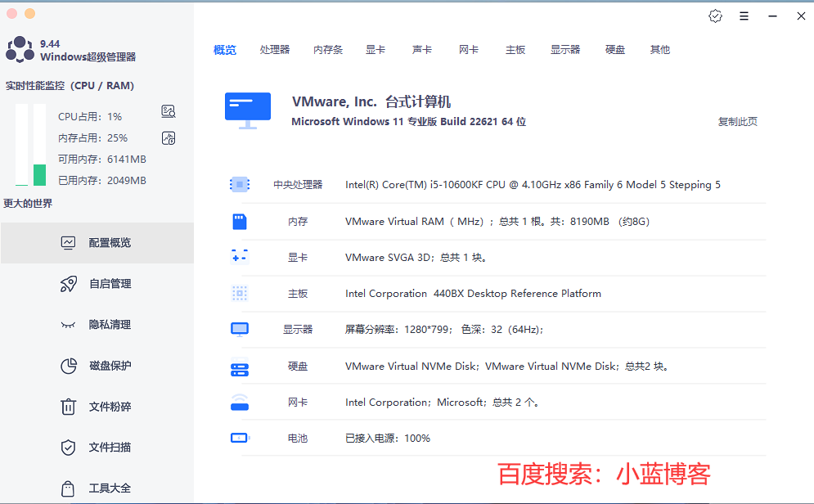Click the 内存占用：25% reading
The width and height of the screenshot is (814, 504).
click(93, 138)
